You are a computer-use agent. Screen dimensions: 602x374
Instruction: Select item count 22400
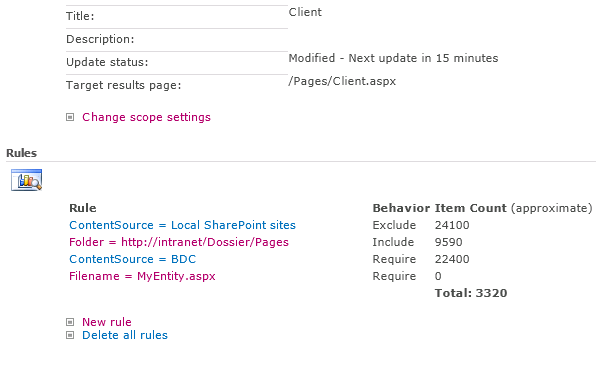(x=452, y=259)
